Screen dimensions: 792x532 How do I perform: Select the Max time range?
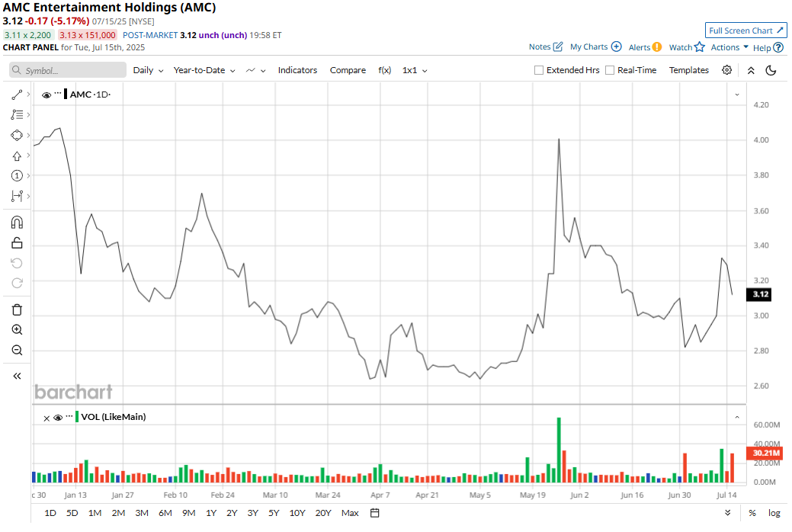(x=350, y=513)
